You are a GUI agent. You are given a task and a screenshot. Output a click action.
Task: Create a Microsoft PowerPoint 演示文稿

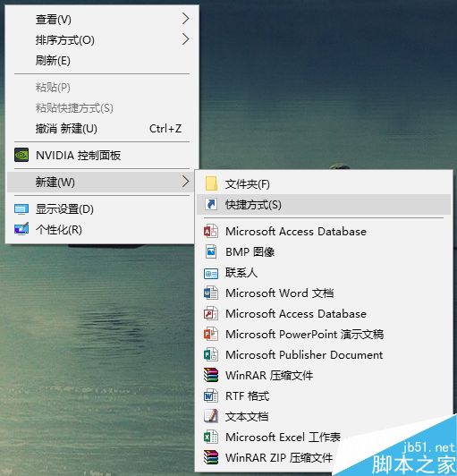tap(324, 334)
